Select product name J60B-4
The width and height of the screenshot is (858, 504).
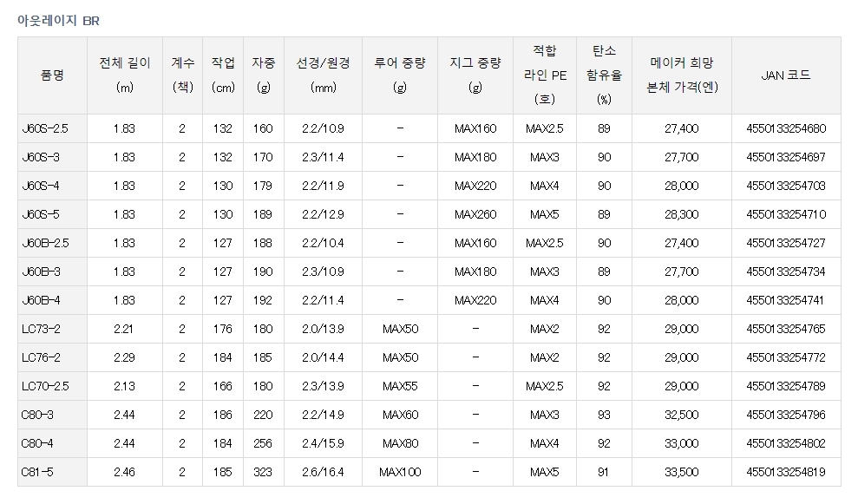(x=41, y=300)
